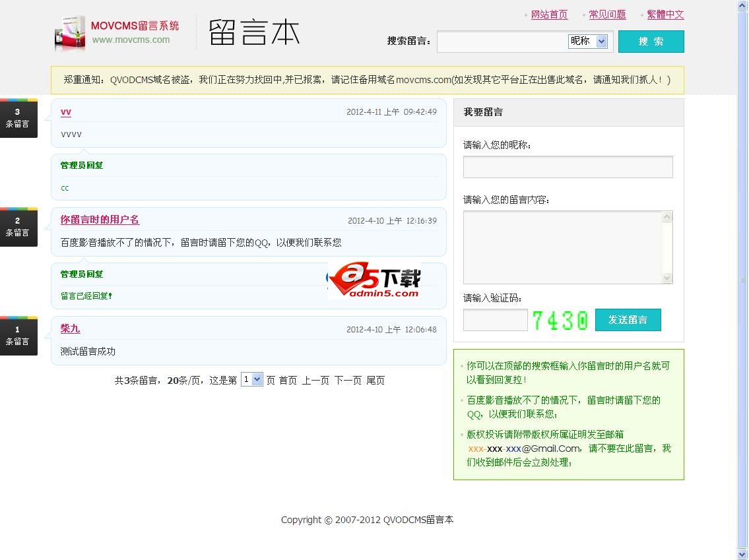Click the page vertical scrollbar down arrow
This screenshot has height=560, width=749.
pyautogui.click(x=742, y=554)
